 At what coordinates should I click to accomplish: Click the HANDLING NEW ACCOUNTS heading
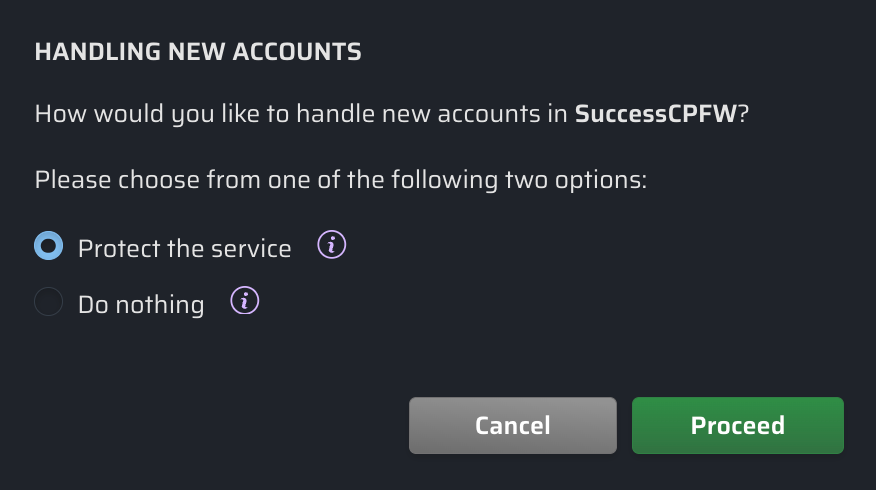click(x=197, y=52)
